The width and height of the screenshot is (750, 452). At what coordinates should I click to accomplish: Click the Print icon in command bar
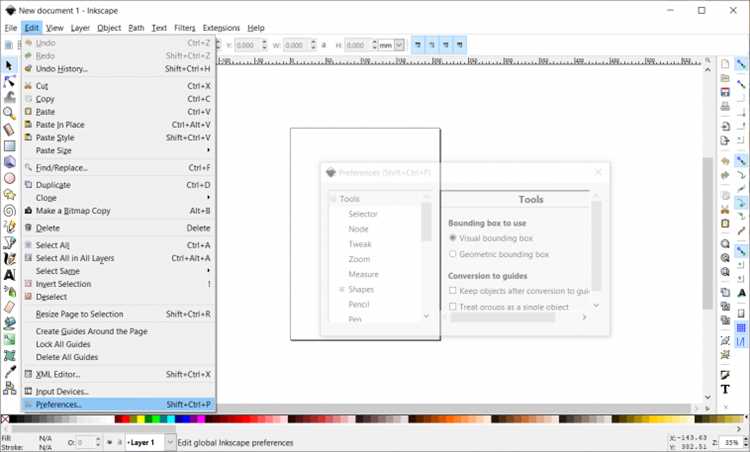(x=725, y=106)
